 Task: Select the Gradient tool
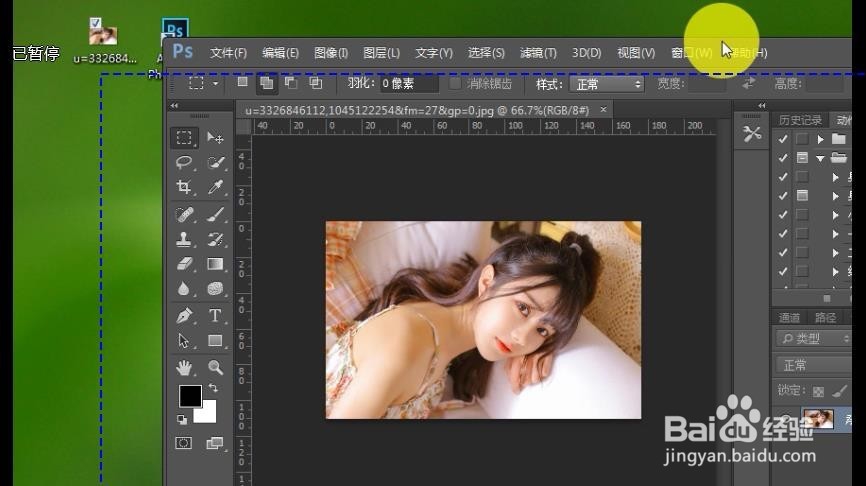point(215,264)
